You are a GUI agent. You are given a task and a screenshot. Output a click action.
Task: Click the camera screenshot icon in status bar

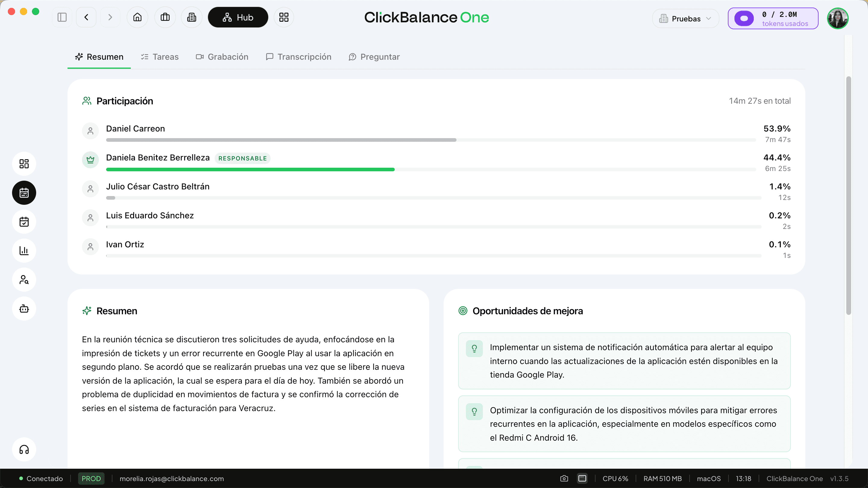click(x=564, y=479)
